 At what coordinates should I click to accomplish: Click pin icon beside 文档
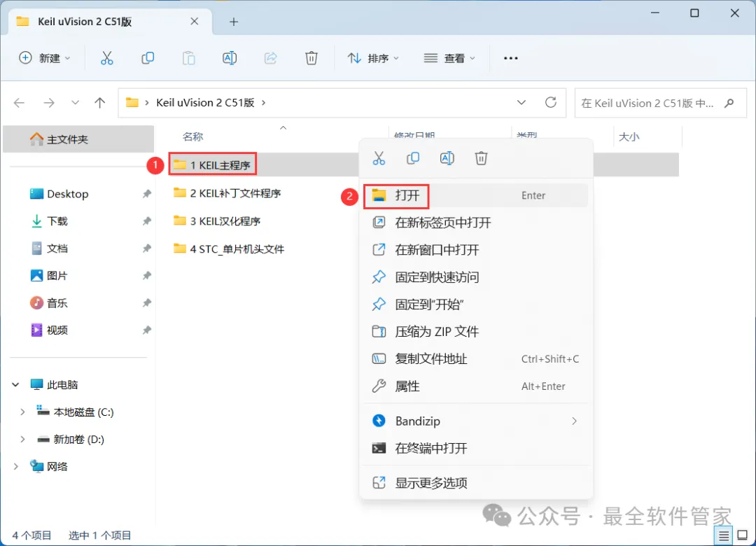tap(146, 248)
